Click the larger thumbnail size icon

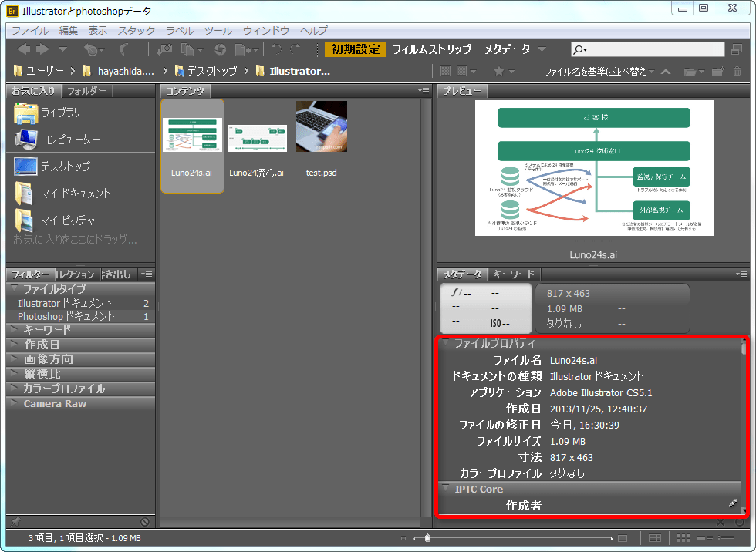[x=623, y=539]
